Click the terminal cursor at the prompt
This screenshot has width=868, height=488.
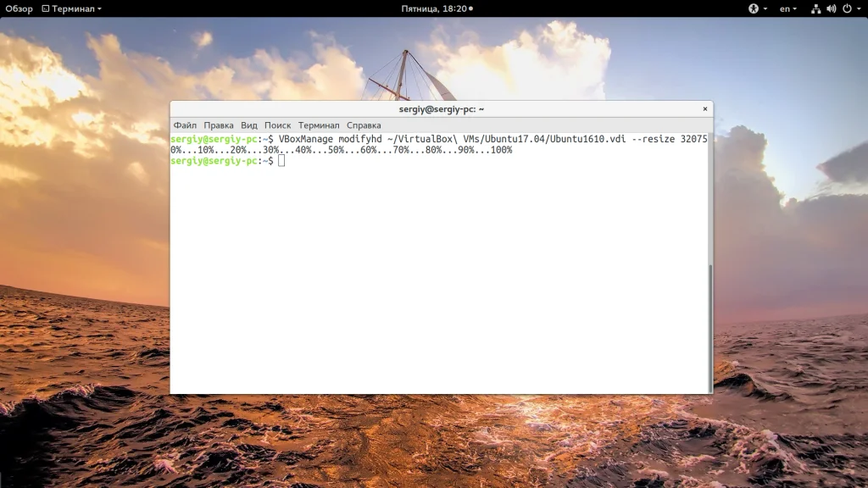pyautogui.click(x=281, y=160)
